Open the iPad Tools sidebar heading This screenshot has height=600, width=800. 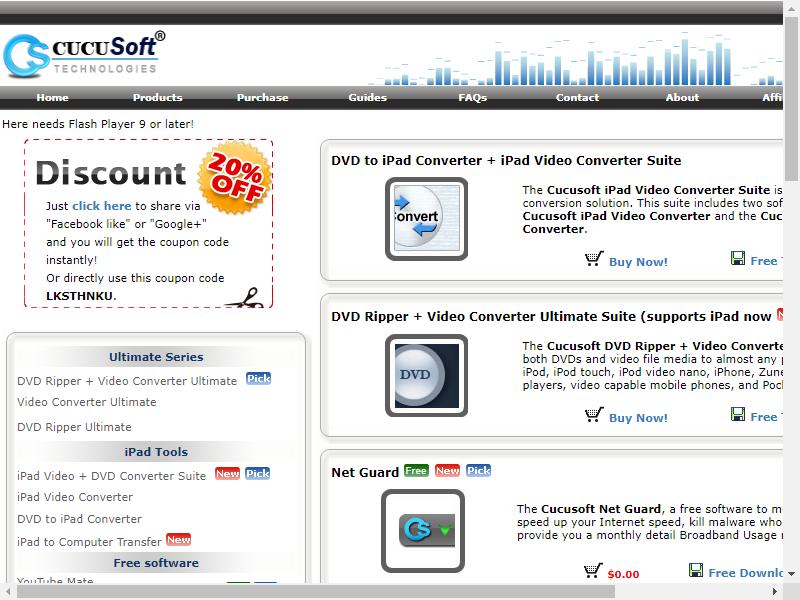[156, 452]
